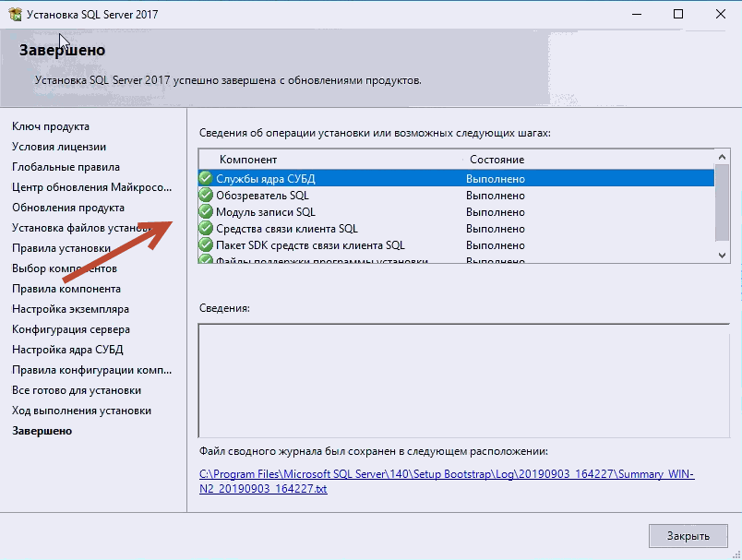
Task: Click green checkmark beside Пакет SDK средств связи
Action: 206,245
